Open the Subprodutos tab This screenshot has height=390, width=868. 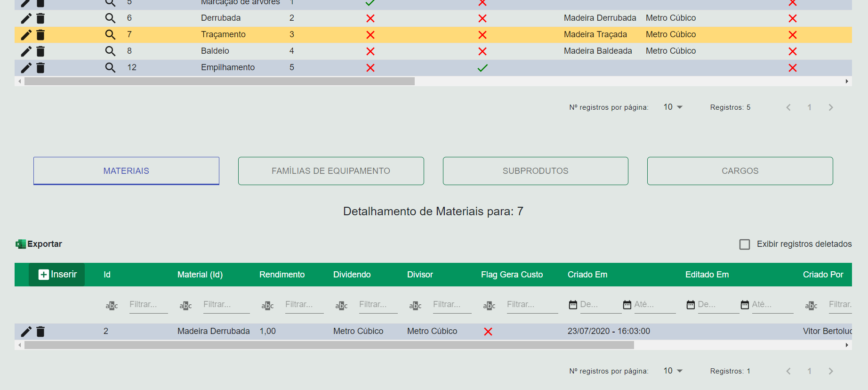[x=535, y=171]
